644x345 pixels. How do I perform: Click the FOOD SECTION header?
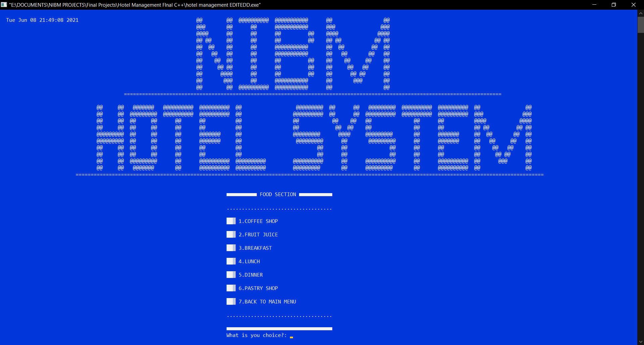pos(278,194)
